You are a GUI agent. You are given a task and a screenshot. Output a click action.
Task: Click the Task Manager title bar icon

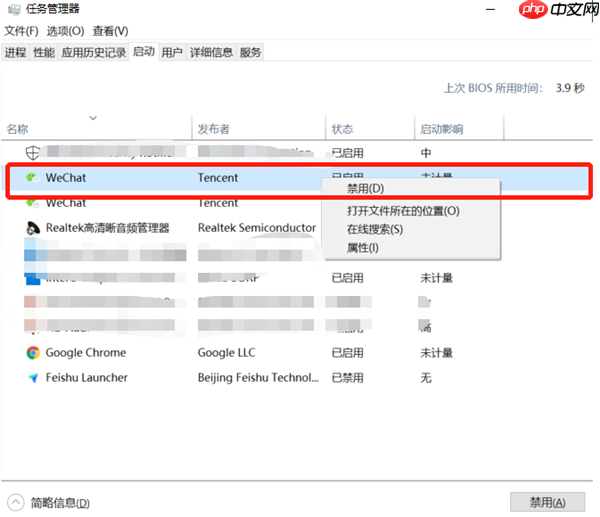point(14,9)
